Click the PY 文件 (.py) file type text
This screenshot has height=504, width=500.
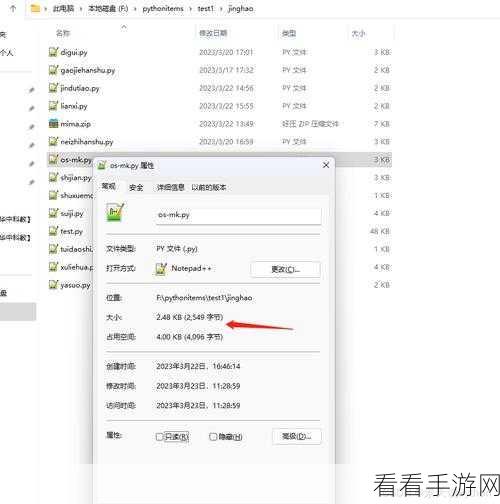point(177,249)
